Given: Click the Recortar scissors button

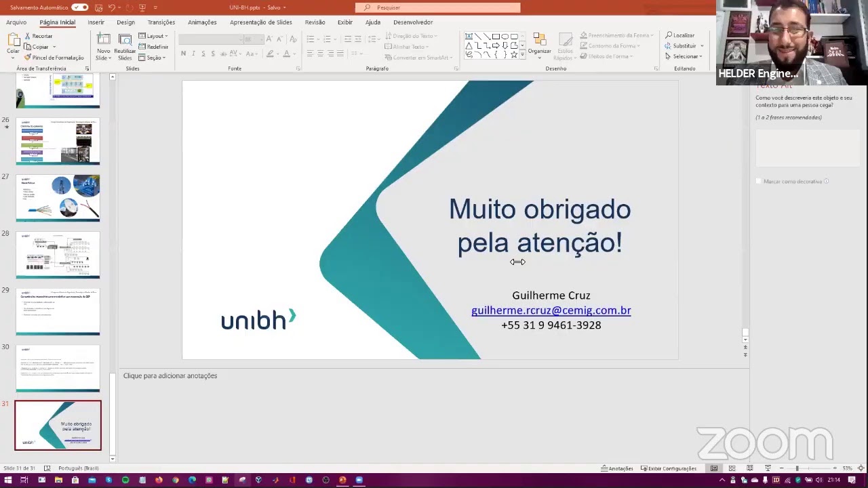Looking at the screenshot, I should pyautogui.click(x=38, y=36).
